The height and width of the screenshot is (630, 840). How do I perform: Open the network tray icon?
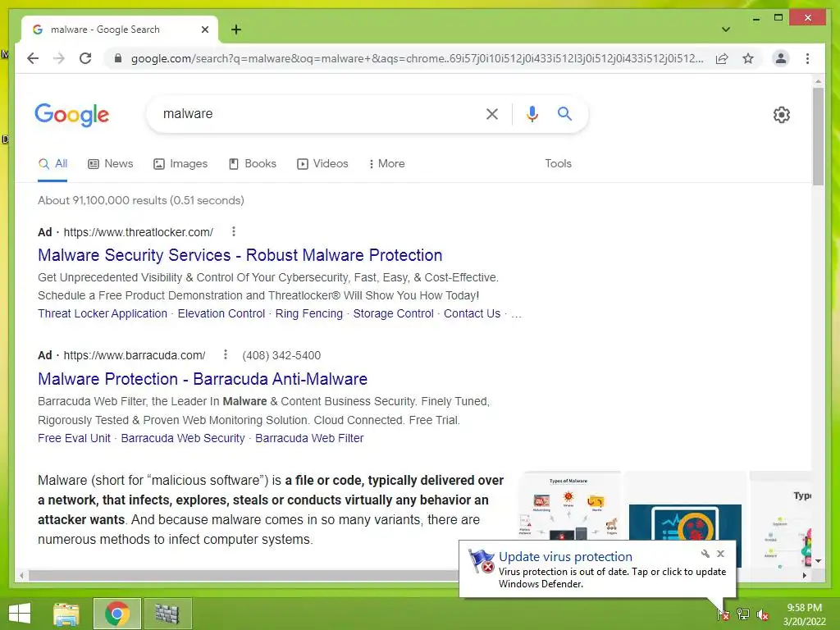click(743, 614)
